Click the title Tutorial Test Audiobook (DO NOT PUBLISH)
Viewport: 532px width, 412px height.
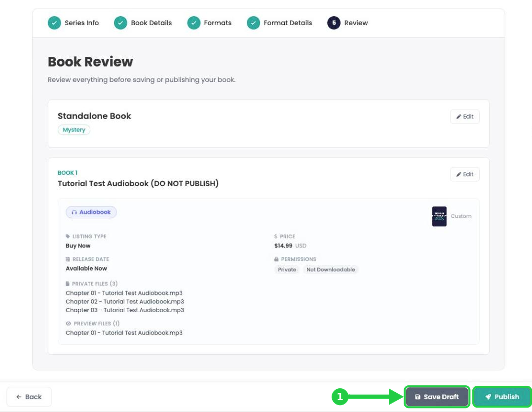[x=138, y=184]
